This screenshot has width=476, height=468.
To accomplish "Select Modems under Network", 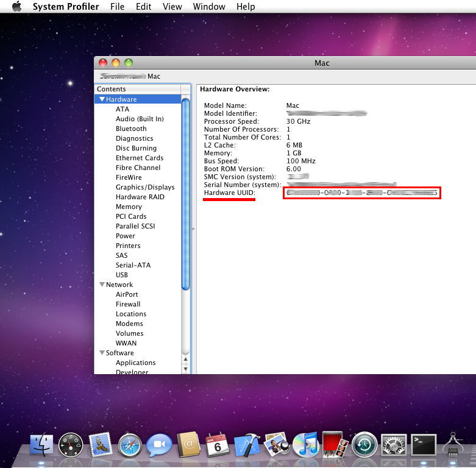I will (x=129, y=324).
